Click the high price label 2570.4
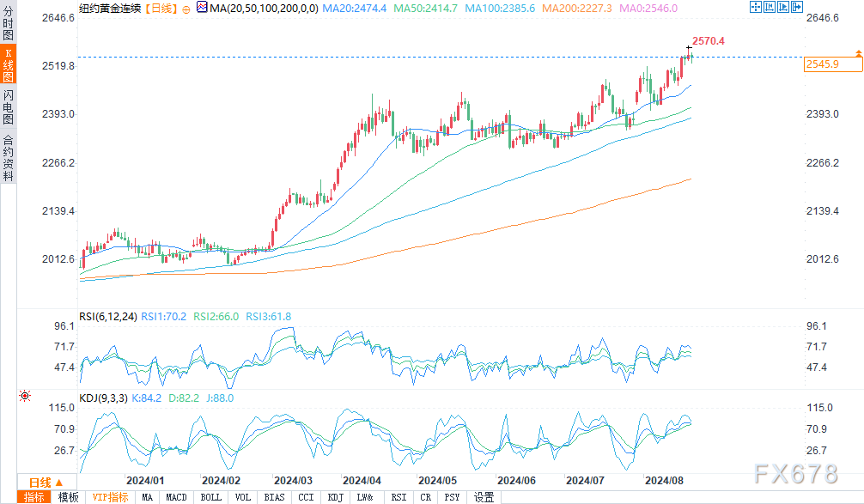 pos(708,41)
